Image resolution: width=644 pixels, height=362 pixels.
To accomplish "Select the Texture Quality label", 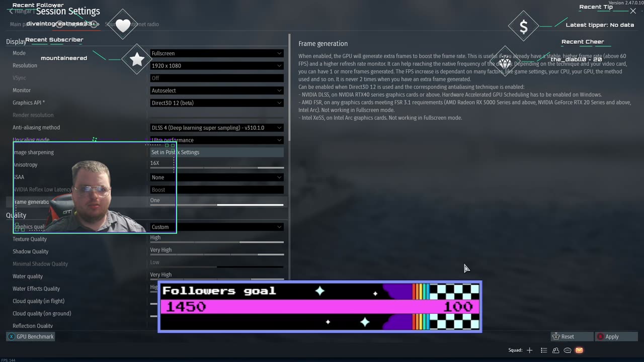I will click(x=30, y=239).
